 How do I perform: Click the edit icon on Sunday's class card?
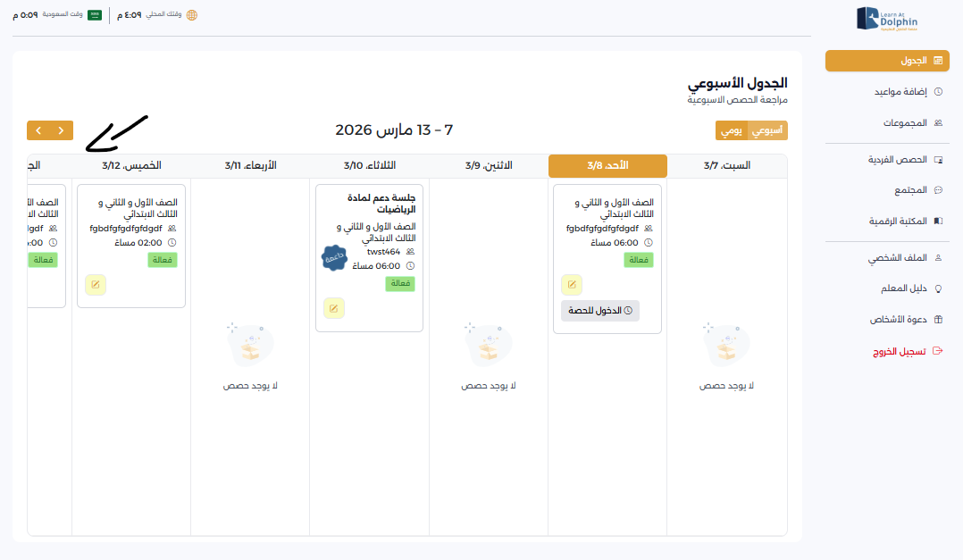pyautogui.click(x=571, y=285)
